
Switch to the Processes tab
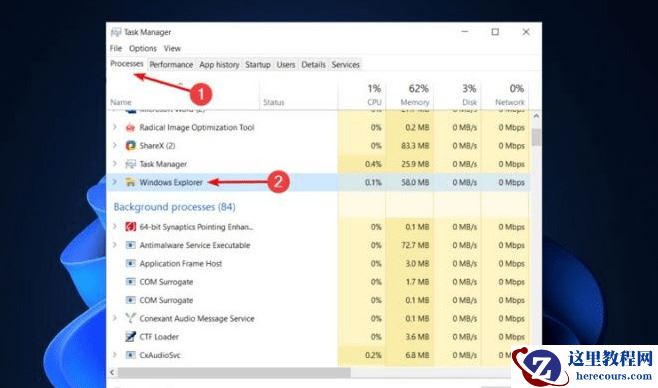coord(127,64)
